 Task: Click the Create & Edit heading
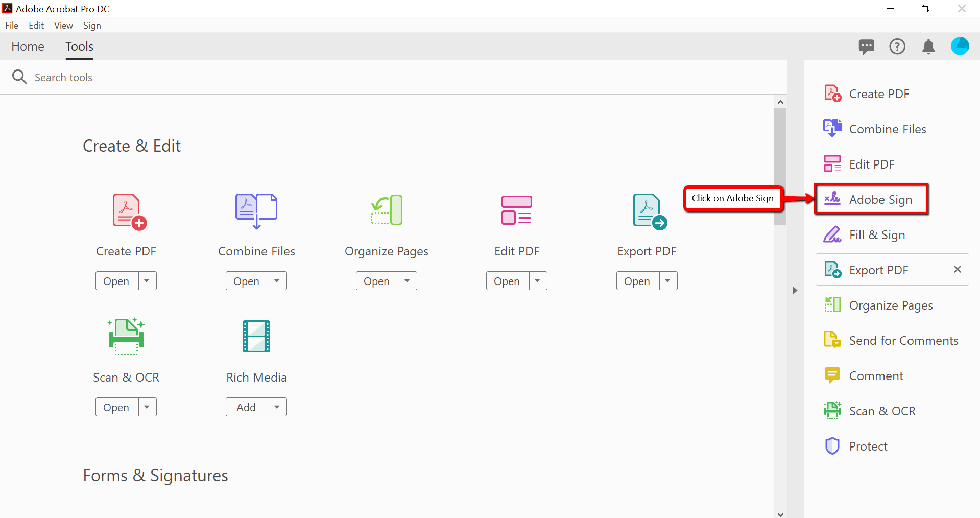132,146
